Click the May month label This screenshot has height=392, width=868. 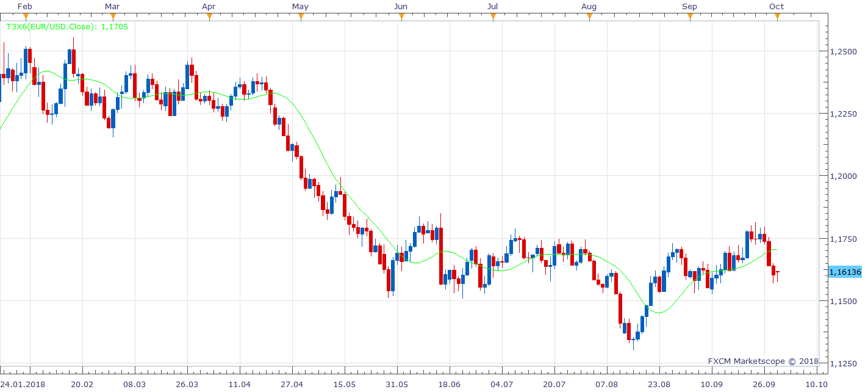click(x=300, y=6)
